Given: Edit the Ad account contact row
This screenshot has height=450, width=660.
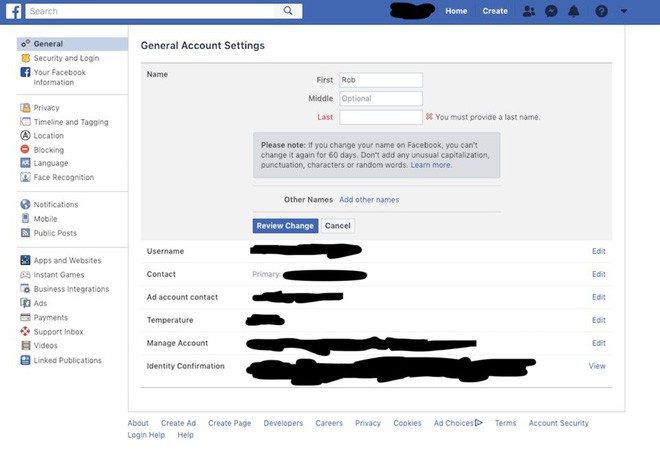Looking at the screenshot, I should coord(599,297).
